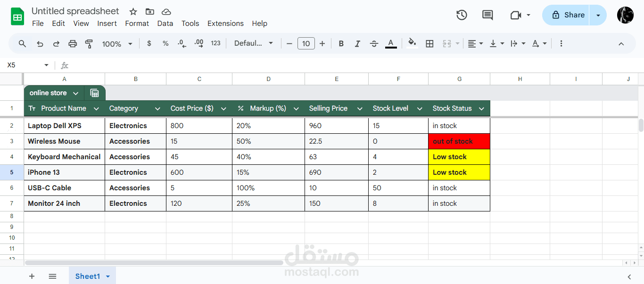Image resolution: width=644 pixels, height=284 pixels.
Task: Start a Meet call with camera icon
Action: point(515,15)
